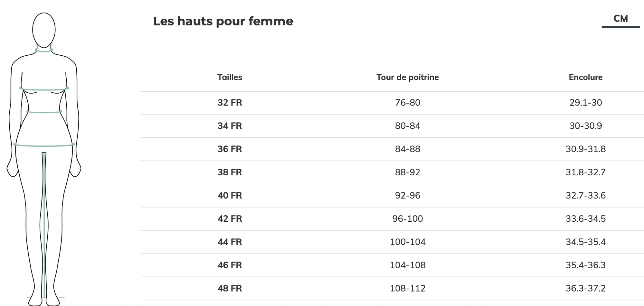This screenshot has width=644, height=306.
Task: Click the Tour de poitrine column header
Action: pyautogui.click(x=407, y=77)
